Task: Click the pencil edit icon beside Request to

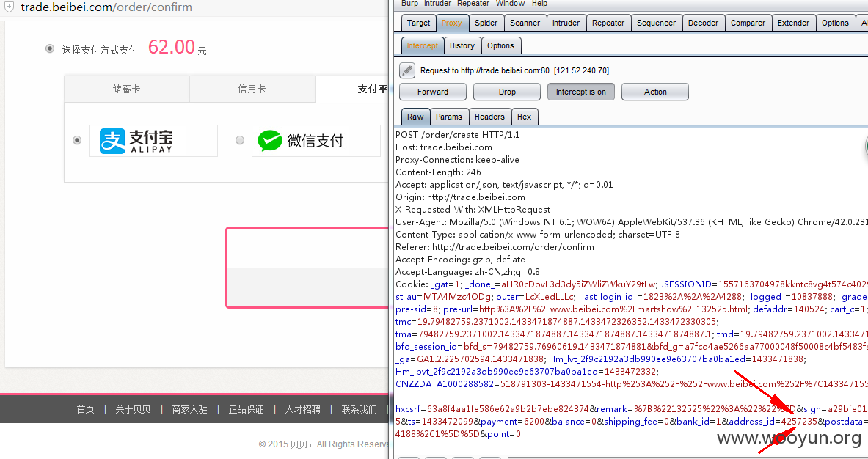Action: click(407, 70)
